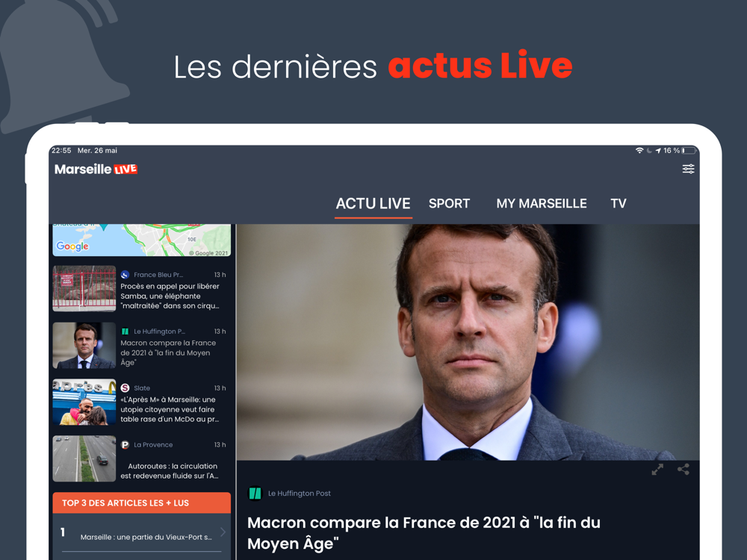
Task: Tap the share icon below the photo
Action: [684, 470]
